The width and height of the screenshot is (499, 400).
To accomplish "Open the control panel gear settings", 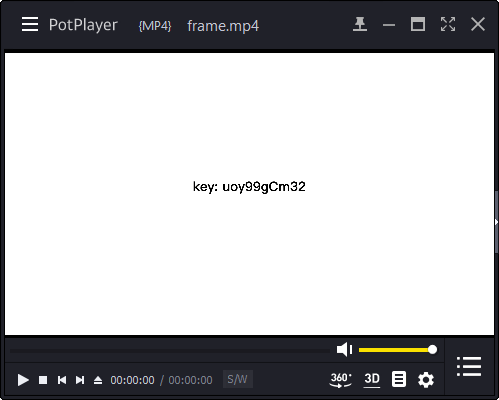I will [426, 380].
